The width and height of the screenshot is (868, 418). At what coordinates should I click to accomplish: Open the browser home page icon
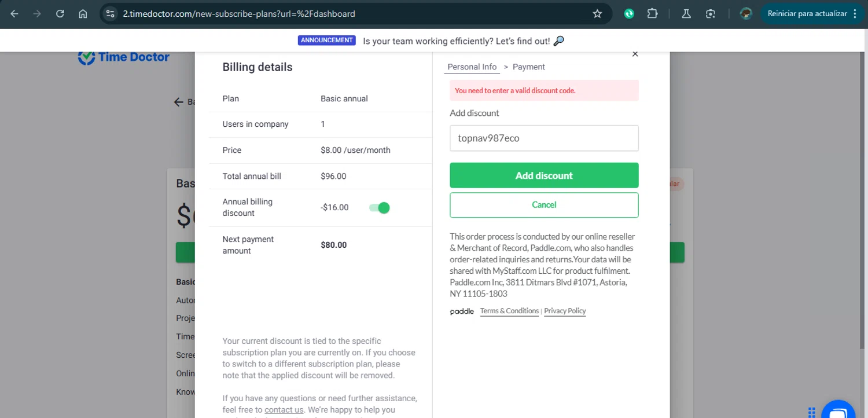click(x=83, y=14)
